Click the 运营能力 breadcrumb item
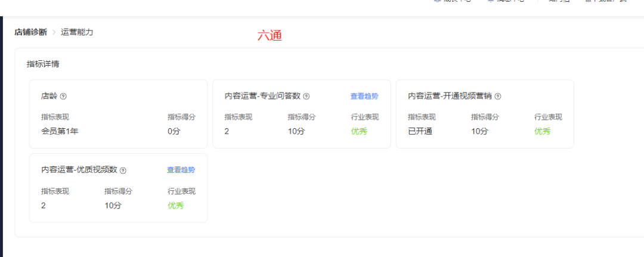Image resolution: width=644 pixels, height=257 pixels. tap(77, 32)
